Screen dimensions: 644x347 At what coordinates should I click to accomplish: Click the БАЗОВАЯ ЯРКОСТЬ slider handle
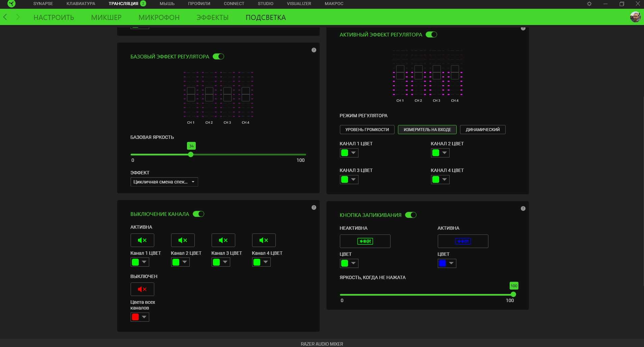[191, 154]
